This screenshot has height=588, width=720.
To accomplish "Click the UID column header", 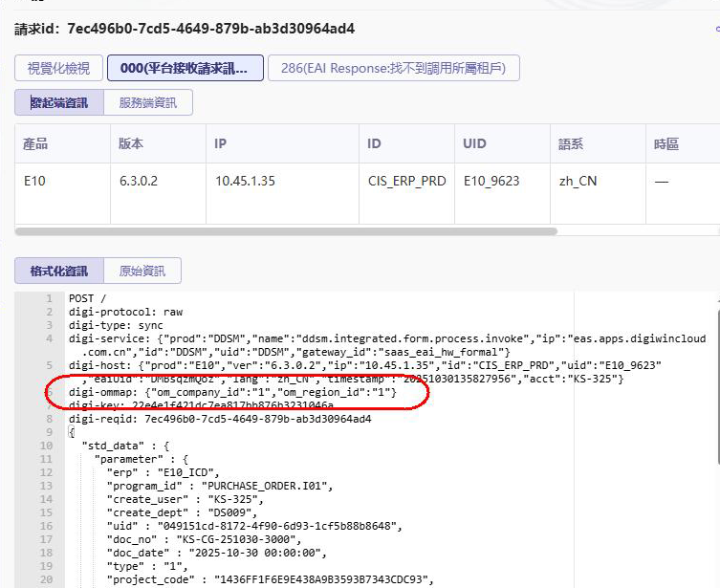I will (474, 143).
